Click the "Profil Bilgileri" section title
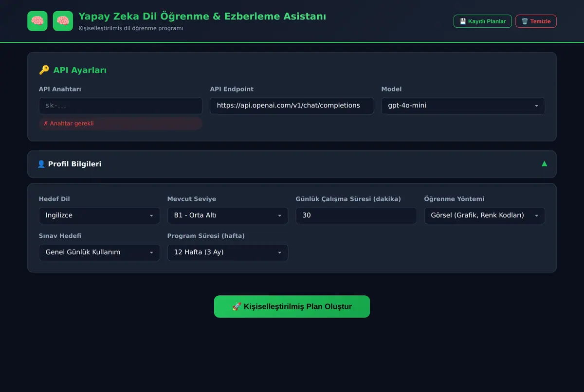Screen dimensions: 584x392 [74, 164]
